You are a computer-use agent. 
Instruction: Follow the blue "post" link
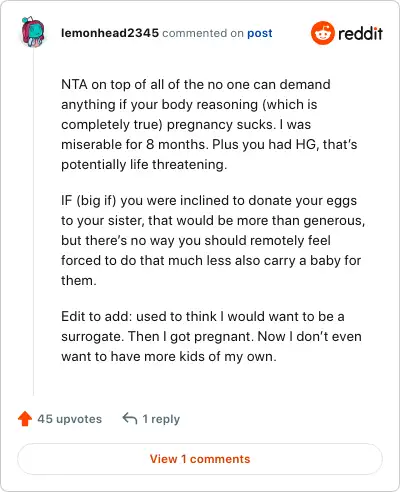click(x=260, y=33)
